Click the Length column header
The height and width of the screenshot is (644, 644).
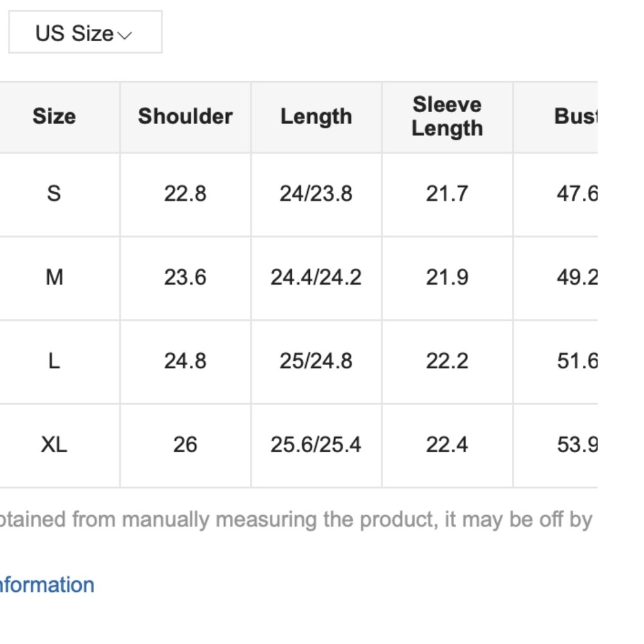click(316, 117)
